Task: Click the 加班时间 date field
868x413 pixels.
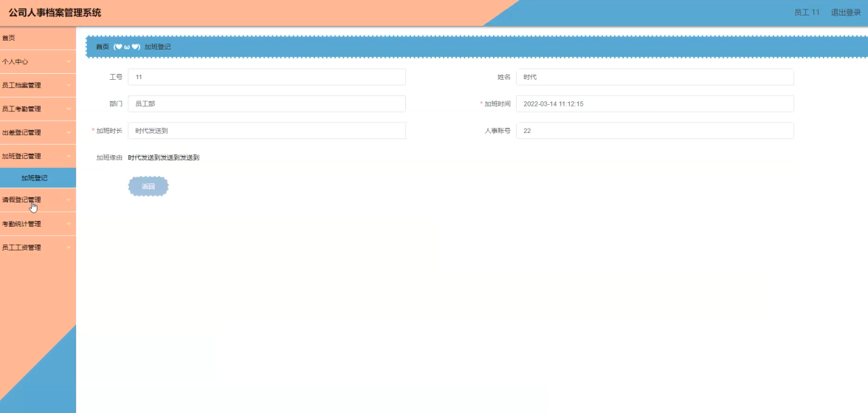Action: [655, 103]
